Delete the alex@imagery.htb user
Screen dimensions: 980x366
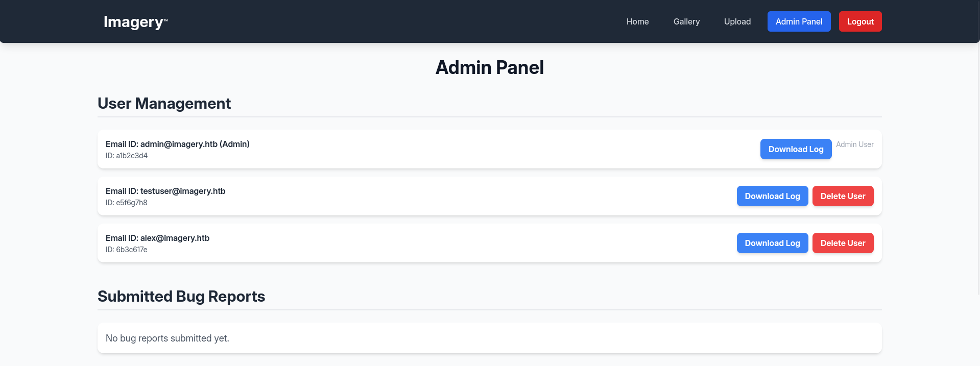click(843, 243)
